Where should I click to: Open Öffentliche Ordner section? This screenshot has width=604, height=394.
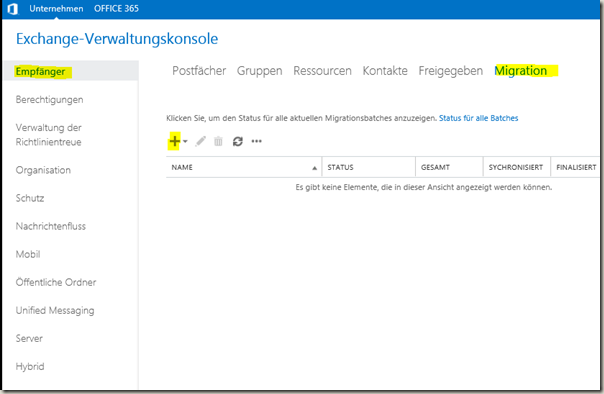[x=56, y=282]
